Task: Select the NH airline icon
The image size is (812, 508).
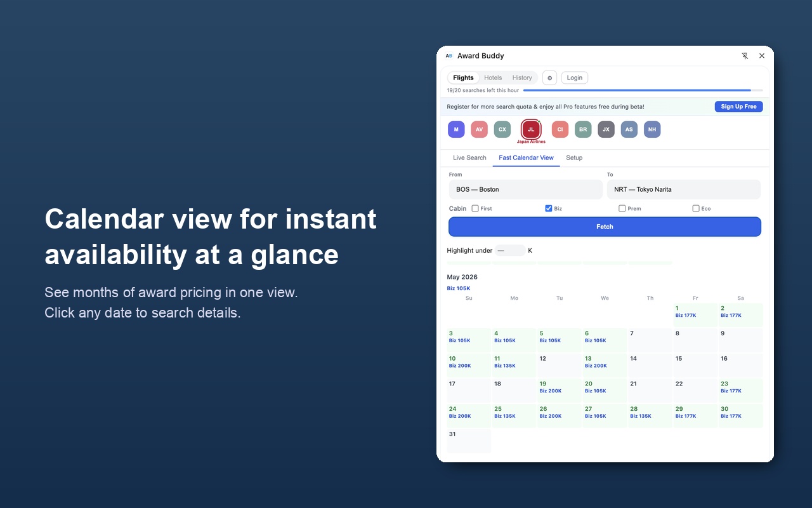Action: click(x=652, y=130)
